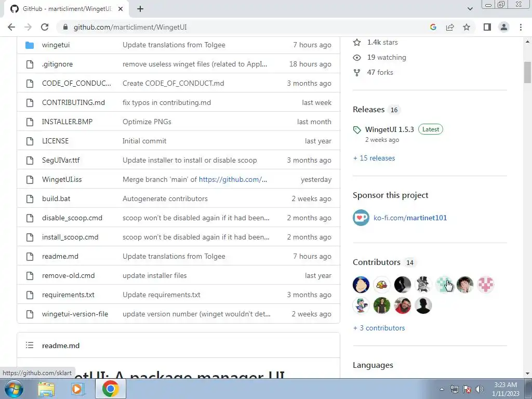This screenshot has width=532, height=399.
Task: Click the 1.4k stars link
Action: pos(382,43)
